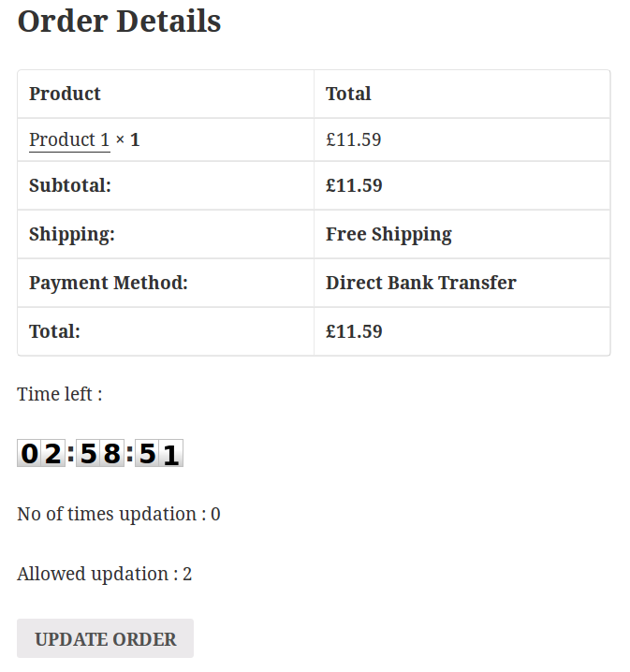Viewport: 630px width, 672px height.
Task: Click the countdown minutes digits 58
Action: 100,453
